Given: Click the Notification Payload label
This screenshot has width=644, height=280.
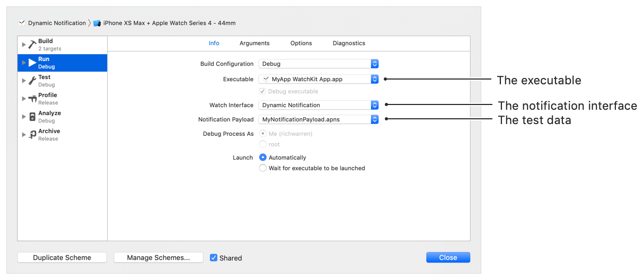Looking at the screenshot, I should [x=226, y=119].
